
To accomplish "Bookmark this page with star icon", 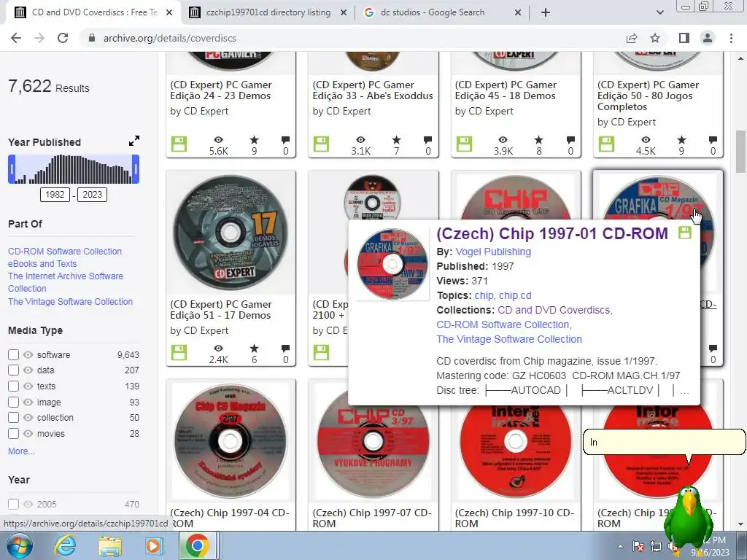I will (x=655, y=38).
